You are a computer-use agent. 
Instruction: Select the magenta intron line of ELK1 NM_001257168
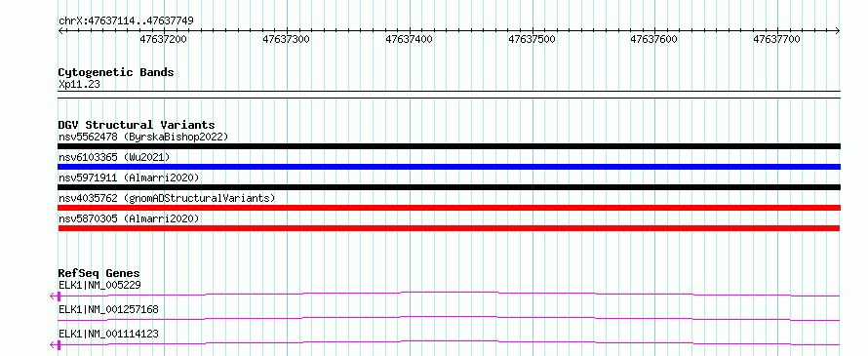click(450, 318)
